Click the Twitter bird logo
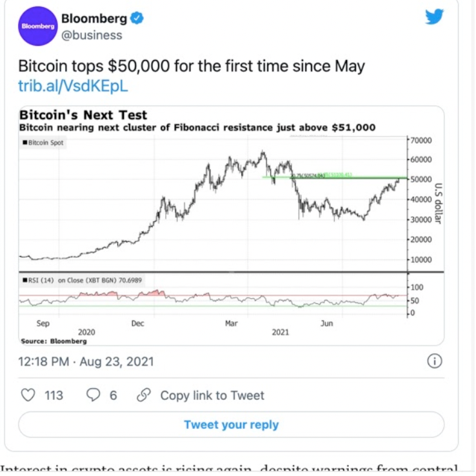 pos(435,17)
